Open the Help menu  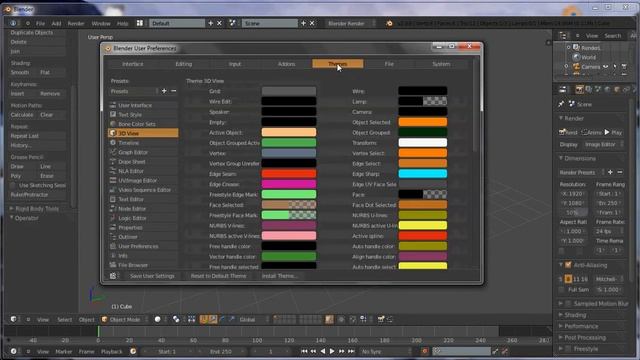tap(122, 24)
